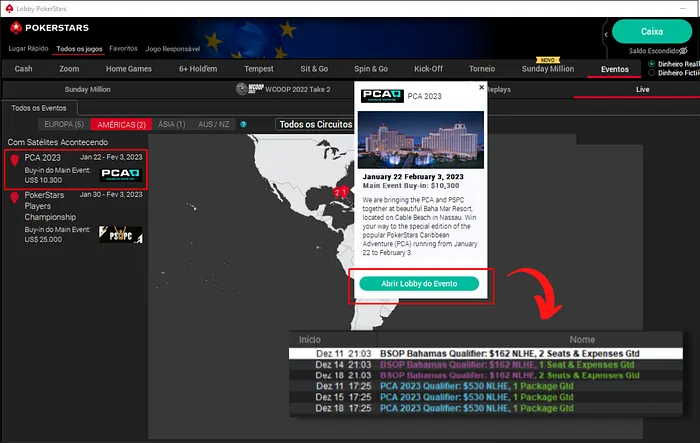Collapse the cashier panel chevron
Screen dimensions: 700x443
click(x=606, y=34)
